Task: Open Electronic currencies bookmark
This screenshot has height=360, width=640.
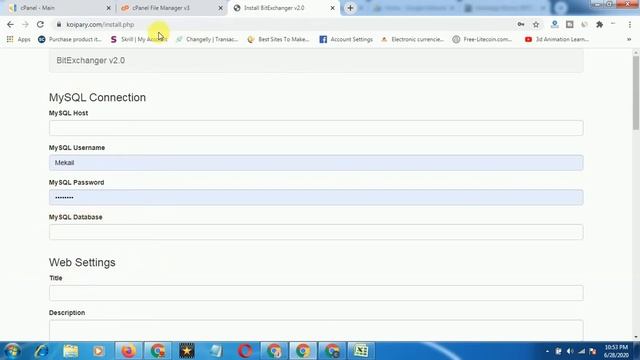Action: (x=412, y=39)
